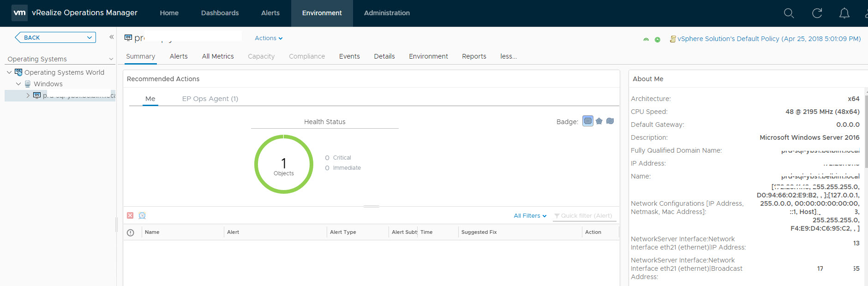Screen dimensions: 868x286
Task: Select the Health badge toggle
Action: [x=587, y=121]
